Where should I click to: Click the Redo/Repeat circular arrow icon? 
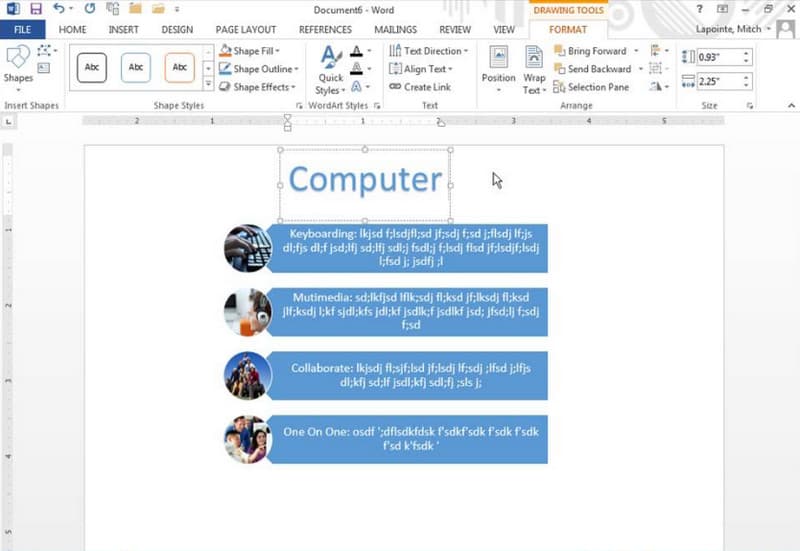90,9
